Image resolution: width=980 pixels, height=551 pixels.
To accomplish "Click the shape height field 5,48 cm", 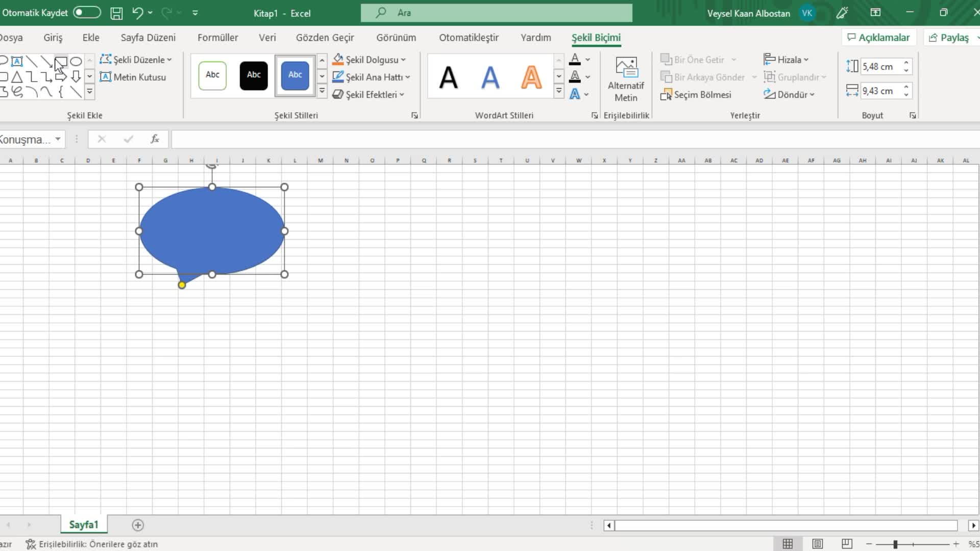I will pyautogui.click(x=881, y=66).
